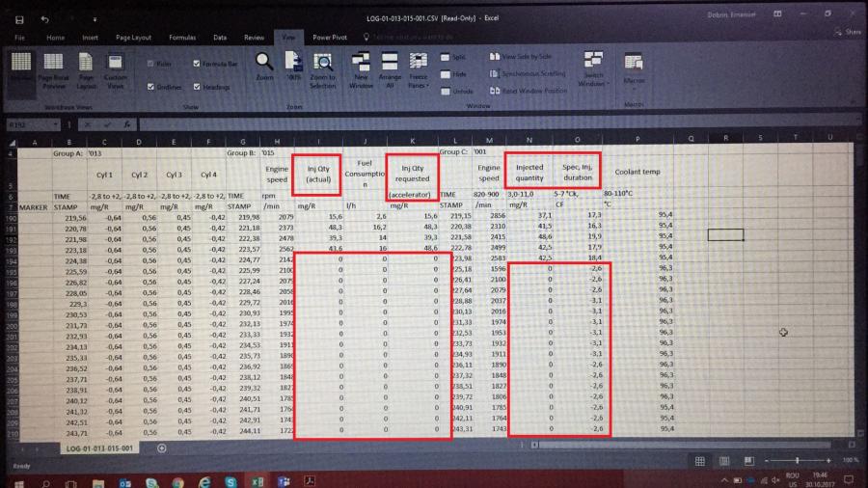Toggle the Headings checkbox
Screen dimensions: 868x488
[198, 86]
